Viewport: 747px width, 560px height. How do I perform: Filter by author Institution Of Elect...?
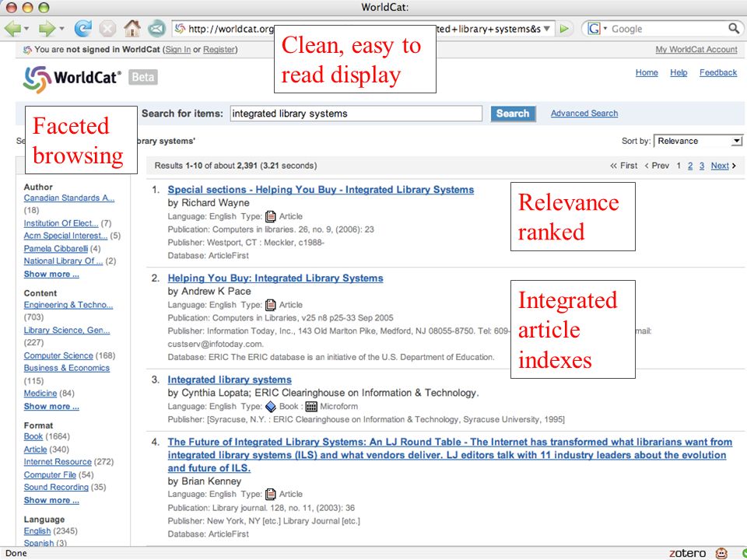pyautogui.click(x=61, y=223)
